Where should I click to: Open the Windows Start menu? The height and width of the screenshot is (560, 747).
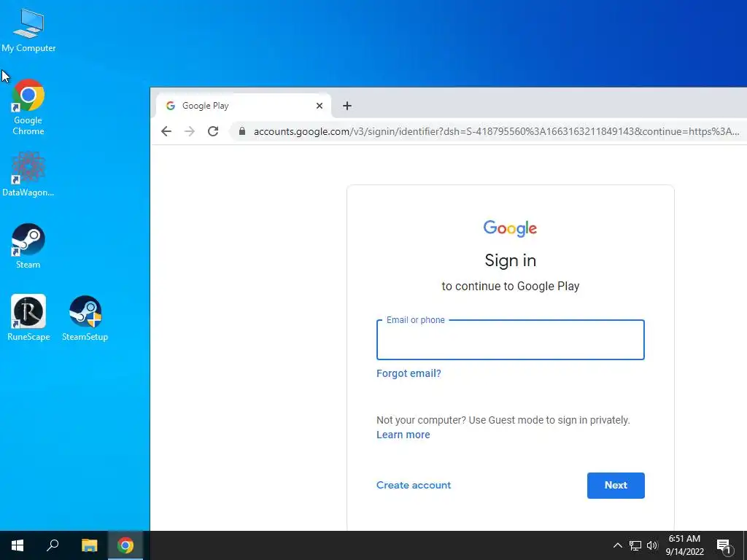click(18, 545)
